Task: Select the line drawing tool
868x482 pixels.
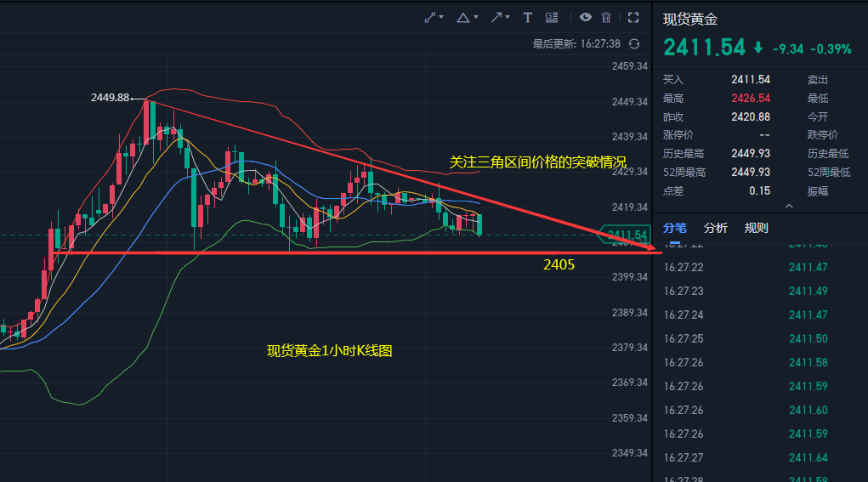Action: tap(430, 17)
